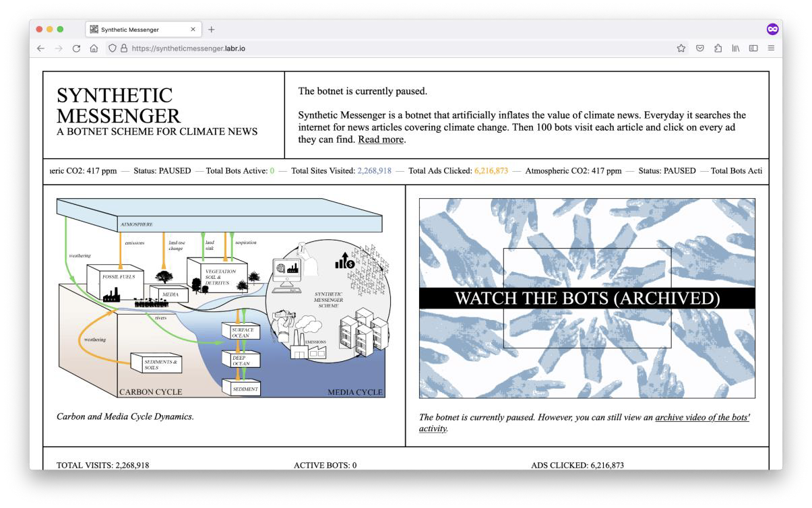This screenshot has width=812, height=508.
Task: Open the library bookshelf icon
Action: (736, 49)
